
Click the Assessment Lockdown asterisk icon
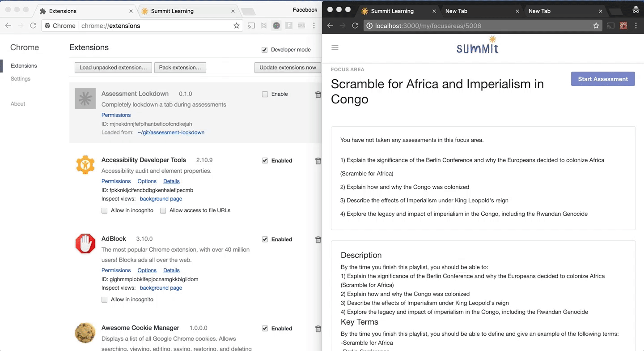[85, 98]
